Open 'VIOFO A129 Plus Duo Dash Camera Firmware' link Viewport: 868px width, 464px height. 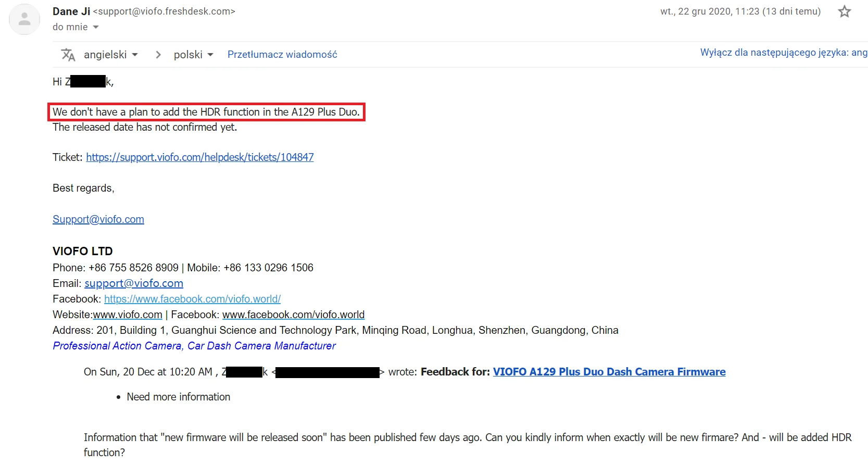coord(609,372)
